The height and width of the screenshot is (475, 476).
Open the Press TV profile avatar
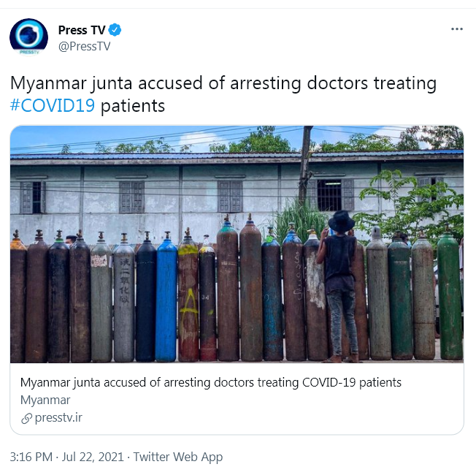(29, 38)
